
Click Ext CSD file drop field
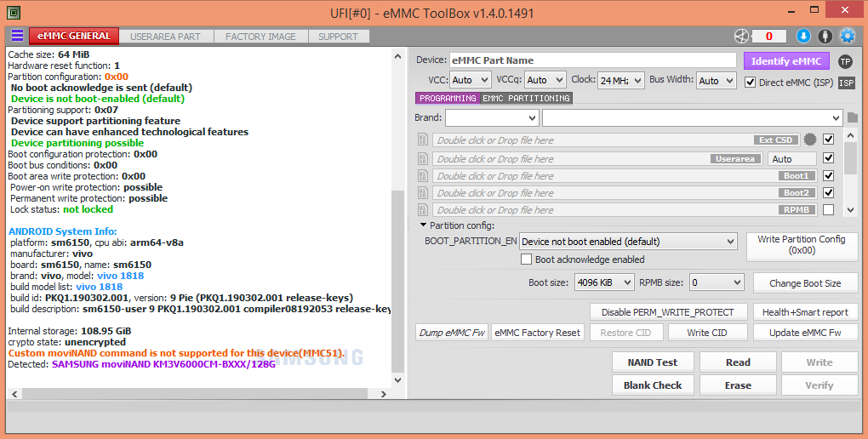tap(618, 140)
